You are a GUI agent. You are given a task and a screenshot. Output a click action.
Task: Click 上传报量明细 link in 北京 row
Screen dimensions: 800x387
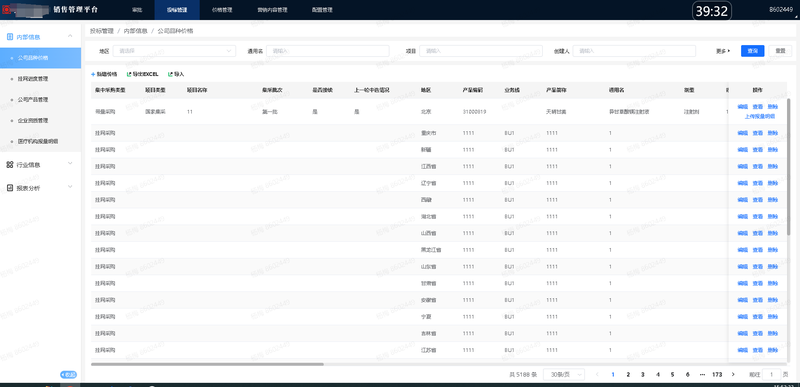(x=760, y=116)
